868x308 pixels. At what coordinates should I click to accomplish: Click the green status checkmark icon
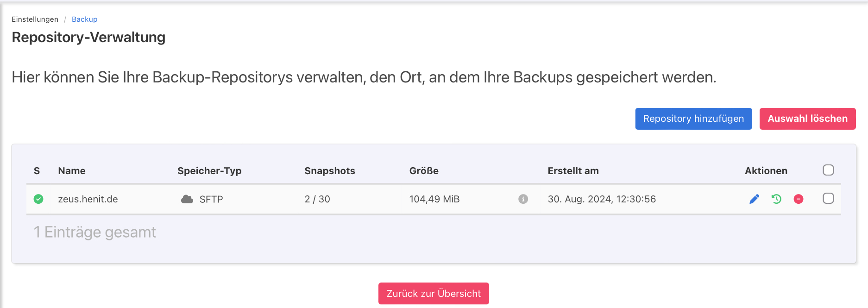(38, 199)
